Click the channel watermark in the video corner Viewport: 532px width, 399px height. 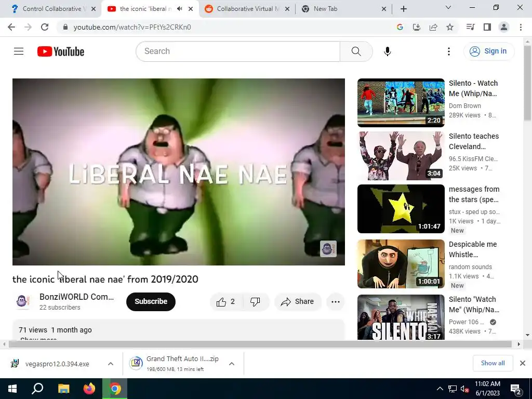[x=328, y=249]
